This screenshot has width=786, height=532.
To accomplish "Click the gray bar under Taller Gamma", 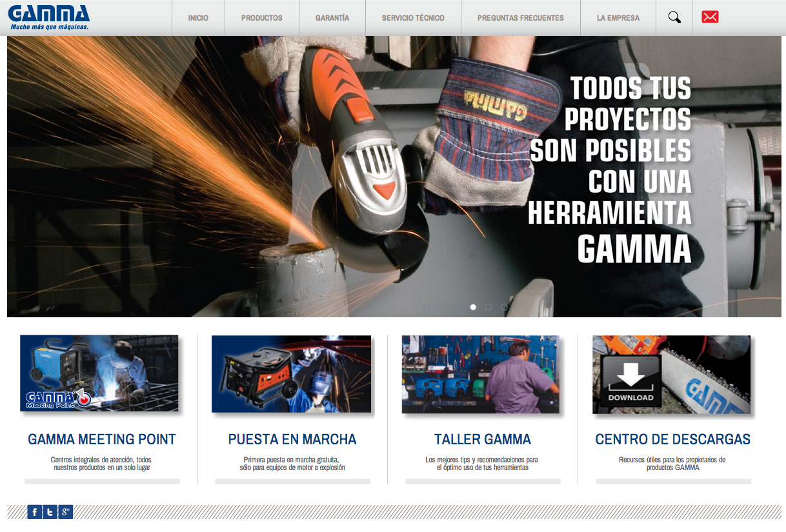I will (x=483, y=481).
